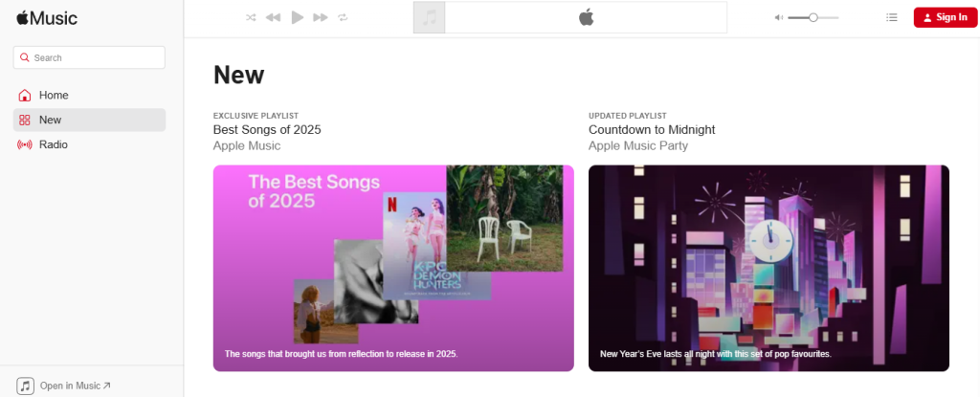Mute the volume speaker icon

tap(779, 17)
